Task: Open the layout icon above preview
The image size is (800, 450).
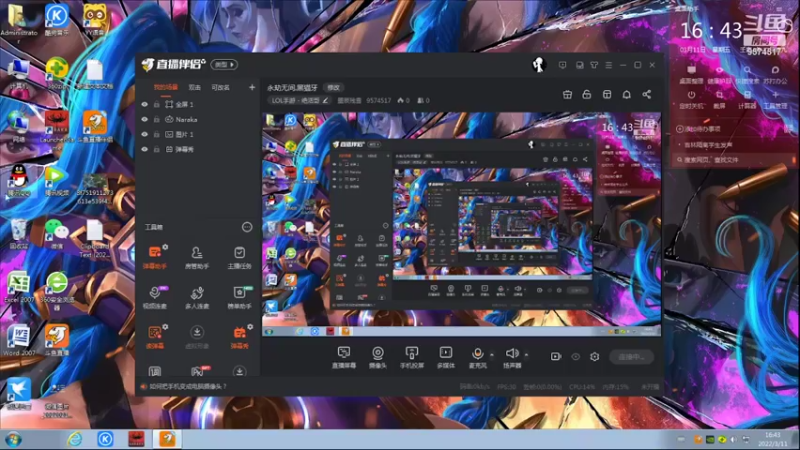Action: tap(607, 94)
